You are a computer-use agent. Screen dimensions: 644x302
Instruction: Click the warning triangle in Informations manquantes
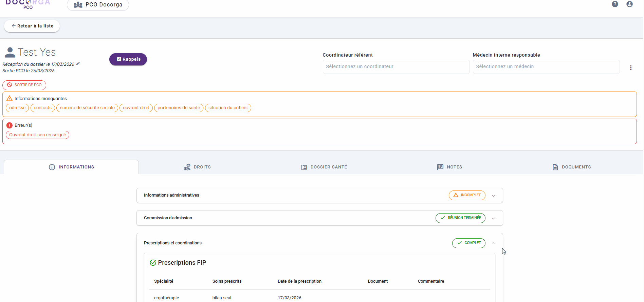pos(10,98)
